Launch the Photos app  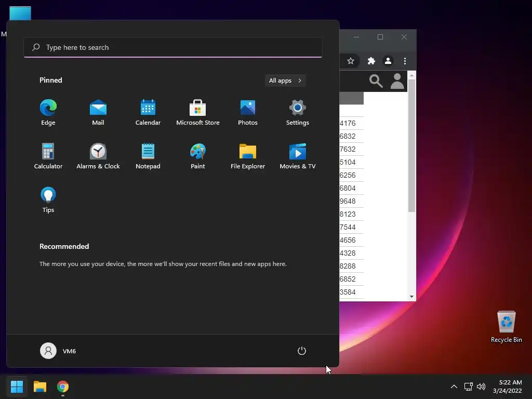coord(248,113)
